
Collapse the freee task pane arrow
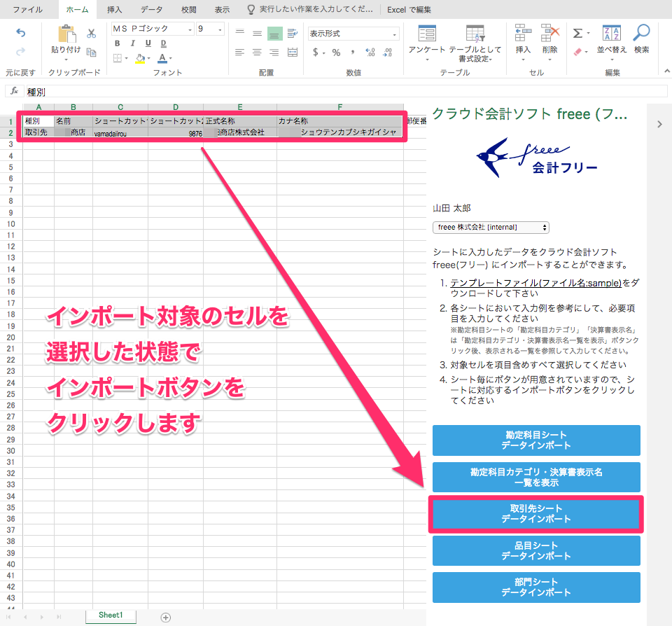(659, 125)
